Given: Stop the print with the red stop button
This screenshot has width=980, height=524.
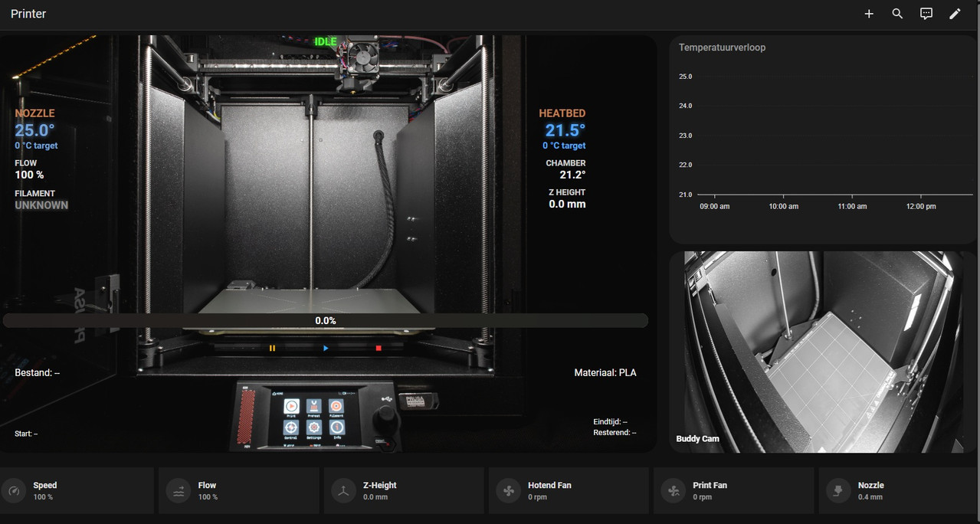Looking at the screenshot, I should point(379,348).
